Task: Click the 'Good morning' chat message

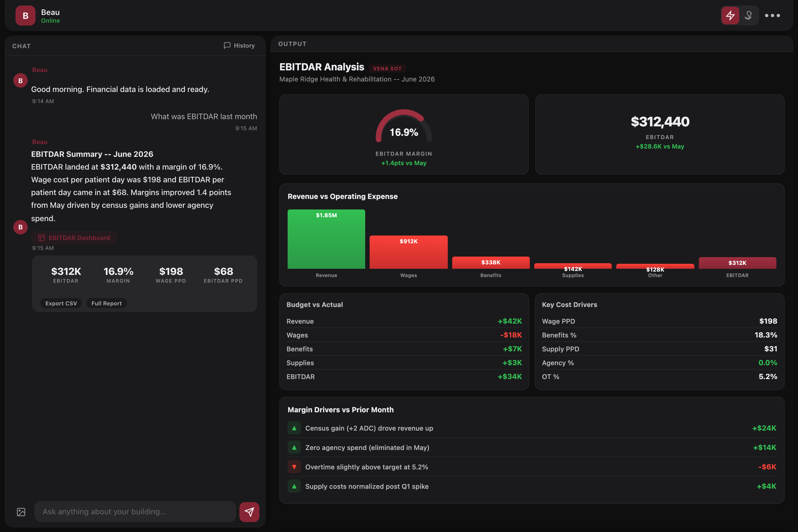Action: (x=120, y=89)
